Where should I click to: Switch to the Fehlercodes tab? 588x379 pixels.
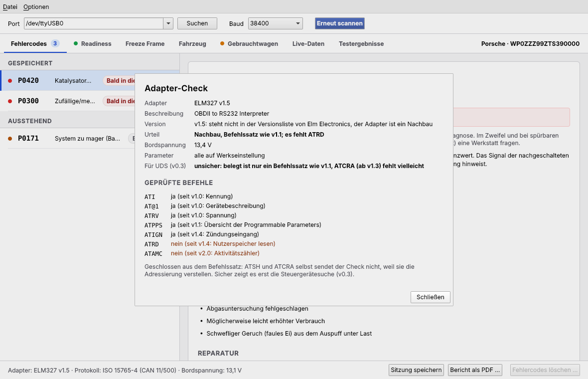[x=35, y=43]
